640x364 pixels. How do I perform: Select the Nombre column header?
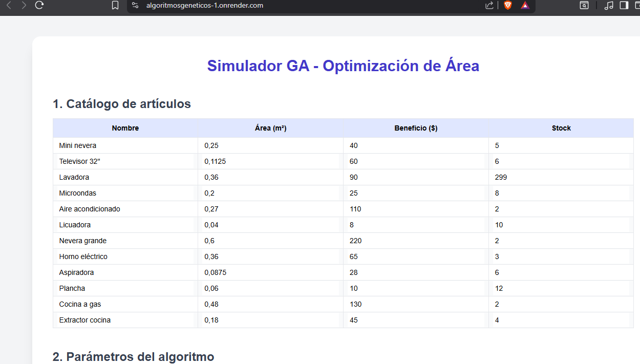click(x=125, y=128)
